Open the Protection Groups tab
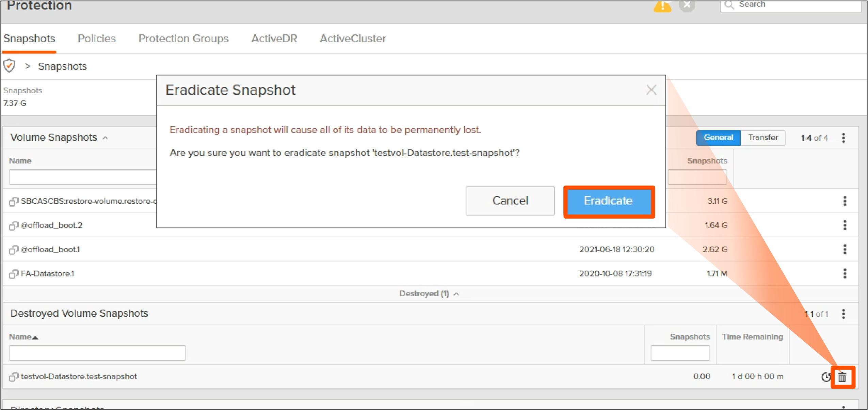Viewport: 868px width, 410px height. (x=183, y=38)
